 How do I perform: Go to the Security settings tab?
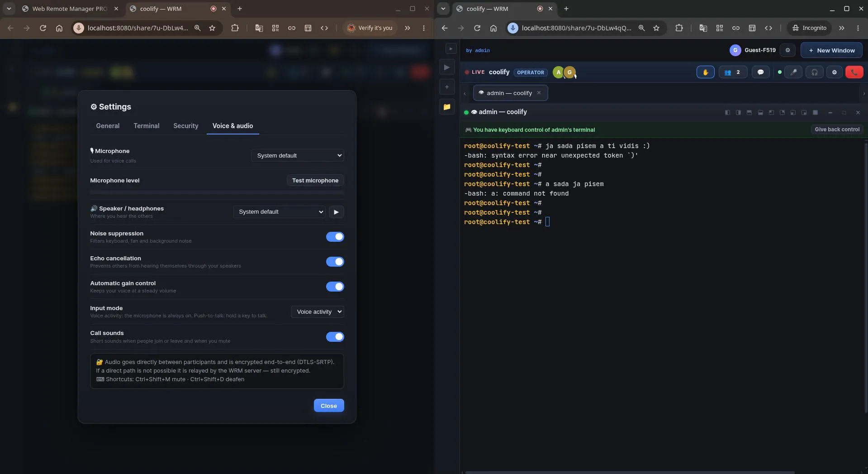[186, 126]
